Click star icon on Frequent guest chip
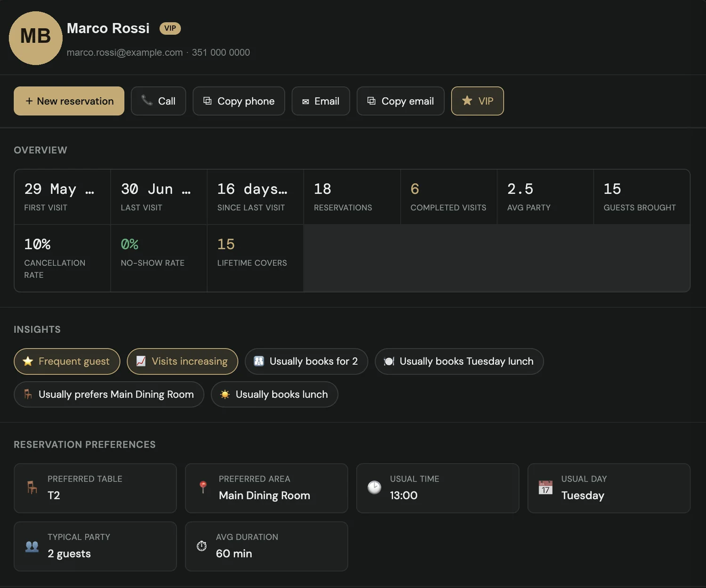This screenshot has height=588, width=706. (x=28, y=361)
